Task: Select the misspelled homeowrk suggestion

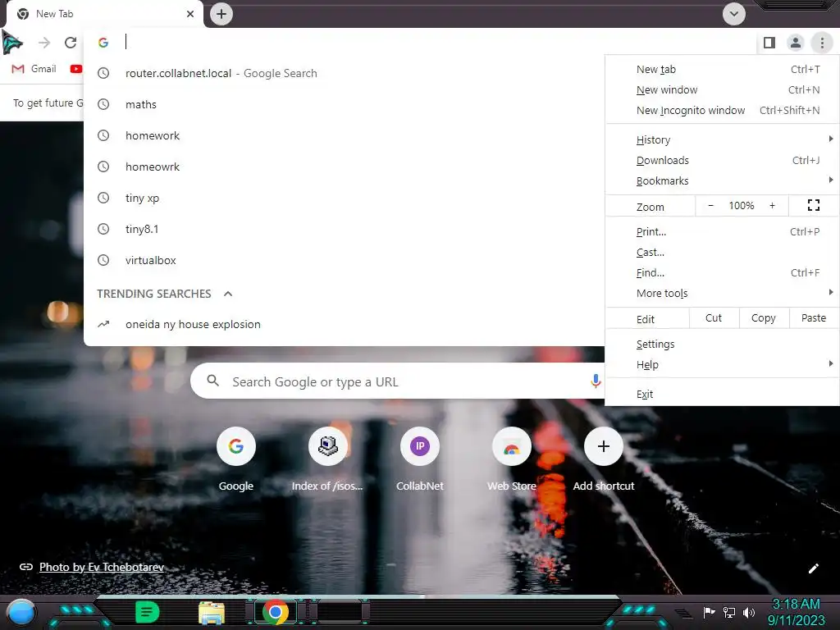Action: coord(344,167)
